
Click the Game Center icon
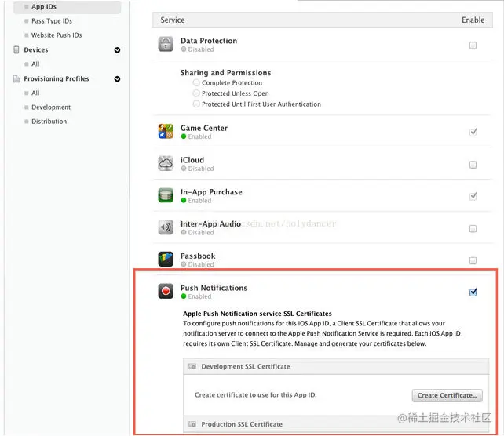pos(166,131)
